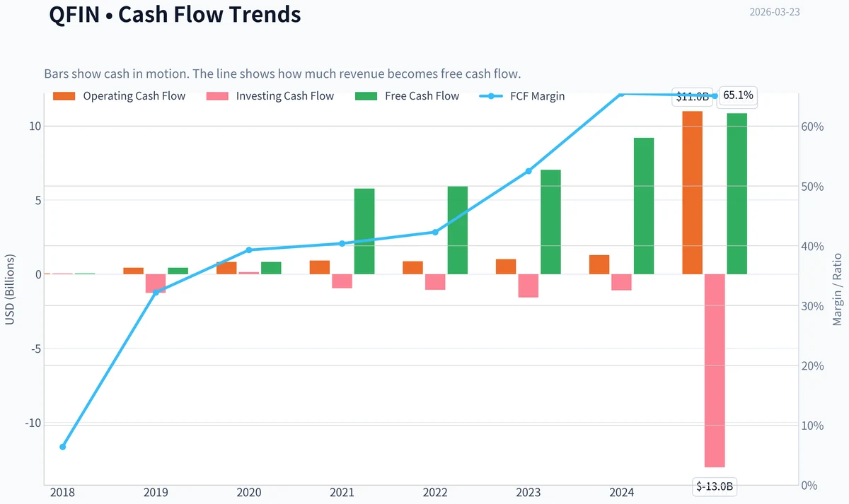The height and width of the screenshot is (504, 849).
Task: Click the 2021 FCF Margin line point
Action: (x=342, y=243)
